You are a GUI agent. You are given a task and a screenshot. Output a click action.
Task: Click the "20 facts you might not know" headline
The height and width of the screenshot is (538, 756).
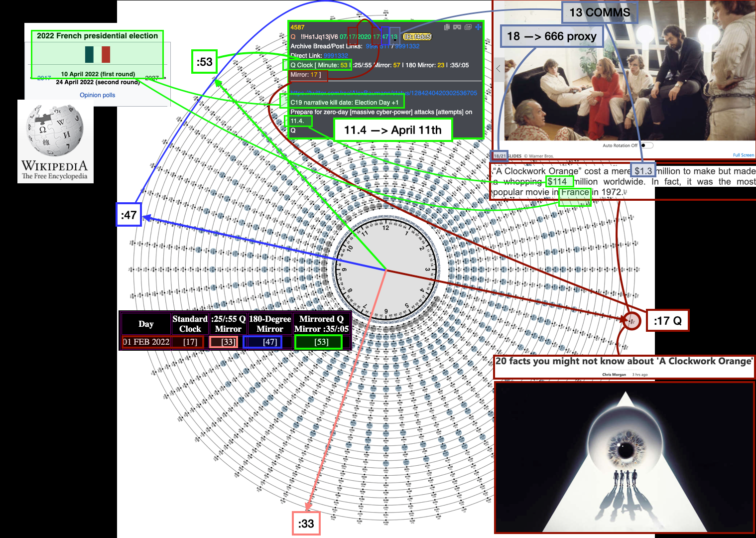pos(624,361)
